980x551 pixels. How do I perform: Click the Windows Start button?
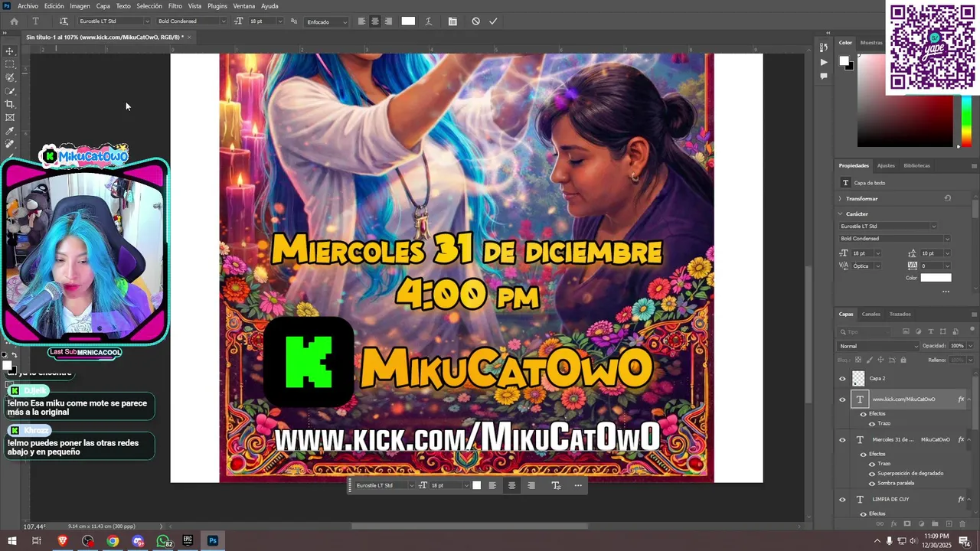(x=12, y=541)
